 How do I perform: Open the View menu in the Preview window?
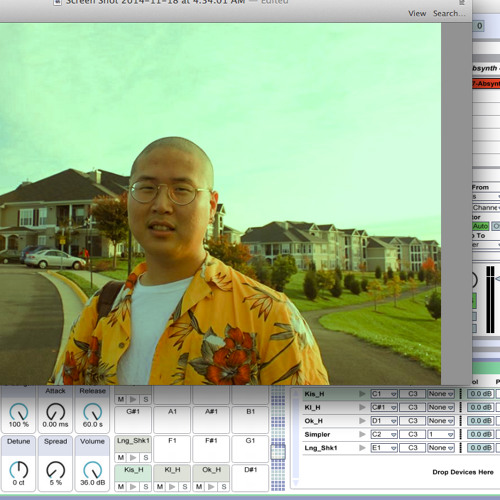[417, 14]
